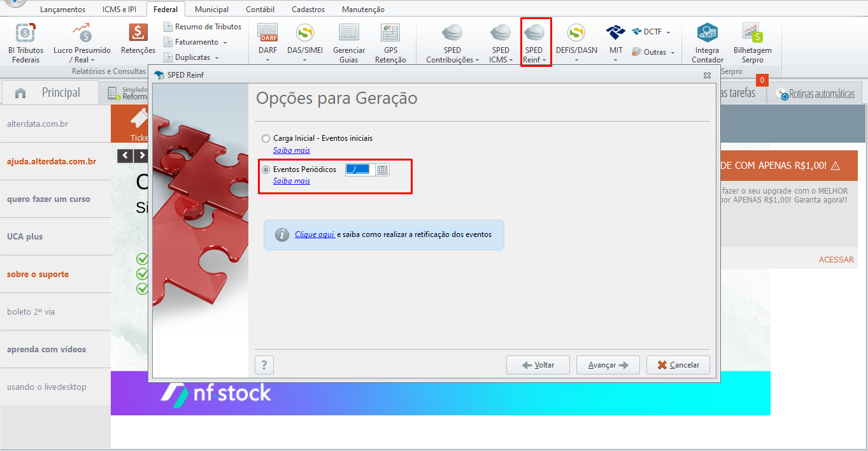Open SPED ICMS
The image size is (868, 451).
(x=501, y=43)
